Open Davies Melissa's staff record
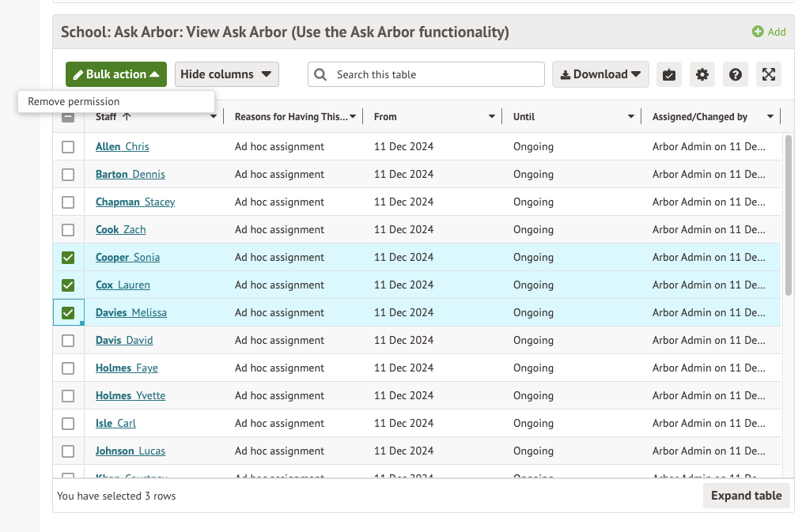Screen dimensions: 802x532 click(x=131, y=312)
